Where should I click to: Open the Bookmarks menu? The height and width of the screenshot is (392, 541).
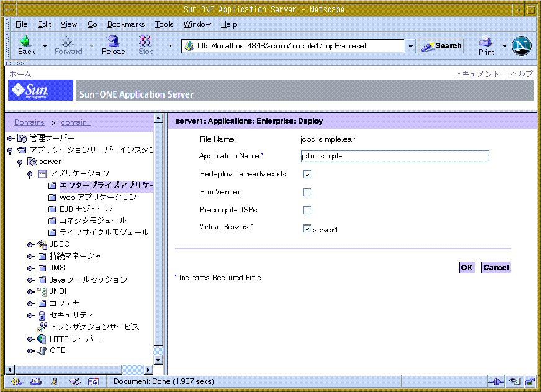(126, 24)
